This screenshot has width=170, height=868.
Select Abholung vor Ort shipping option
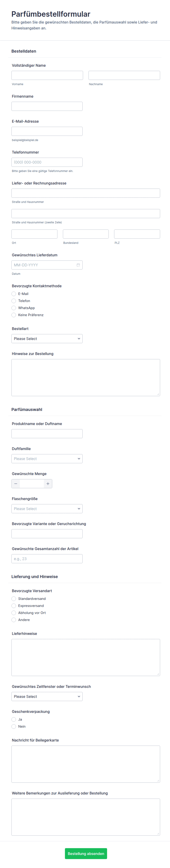point(14,613)
